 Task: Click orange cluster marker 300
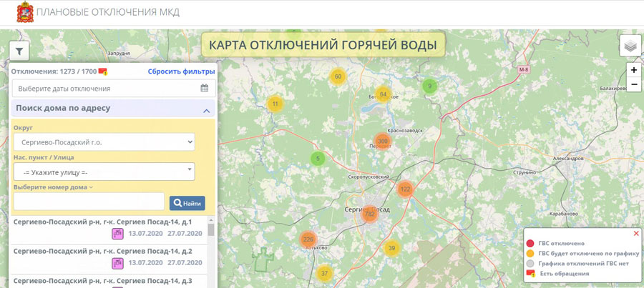pos(382,141)
